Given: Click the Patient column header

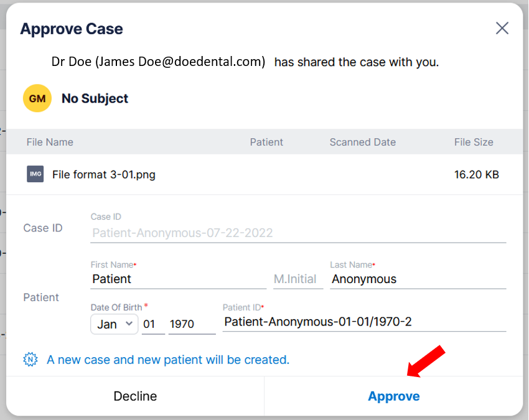Looking at the screenshot, I should (266, 142).
